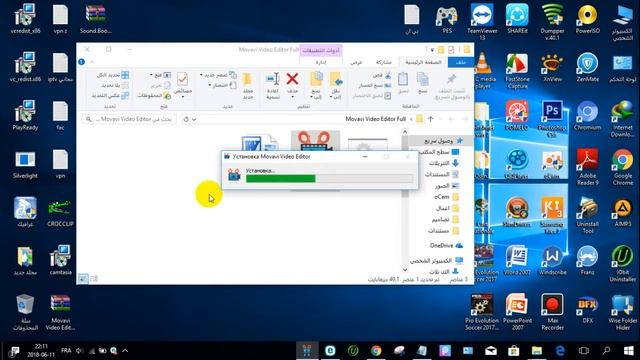Viewport: 640px width, 360px height.
Task: Click Select all (تحديد الكل) in ribbon
Action: pyautogui.click(x=113, y=75)
